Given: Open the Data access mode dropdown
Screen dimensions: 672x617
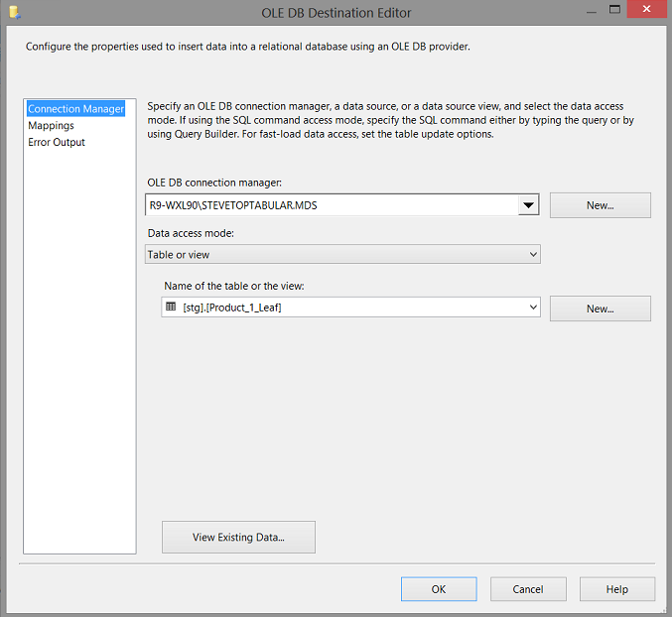Looking at the screenshot, I should (x=342, y=255).
